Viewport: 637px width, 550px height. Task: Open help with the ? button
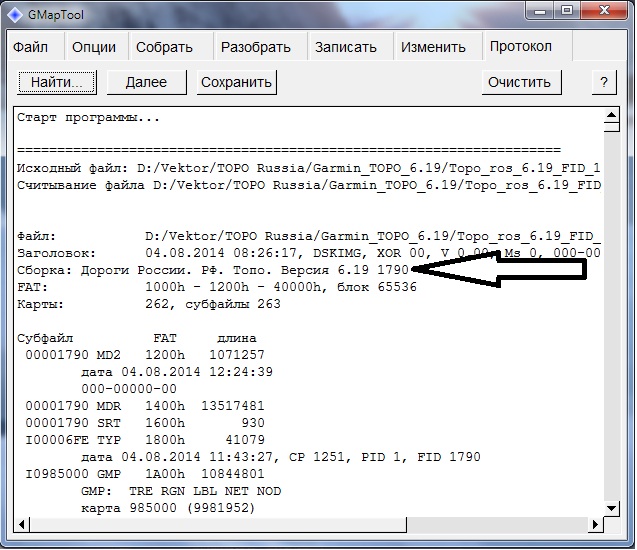click(x=603, y=82)
